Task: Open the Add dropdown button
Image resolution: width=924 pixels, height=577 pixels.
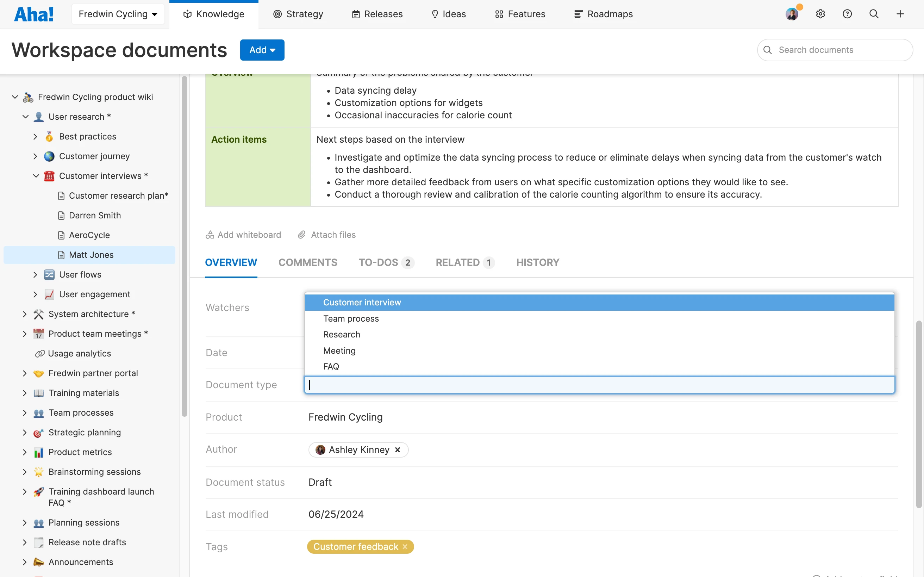Action: coord(262,50)
